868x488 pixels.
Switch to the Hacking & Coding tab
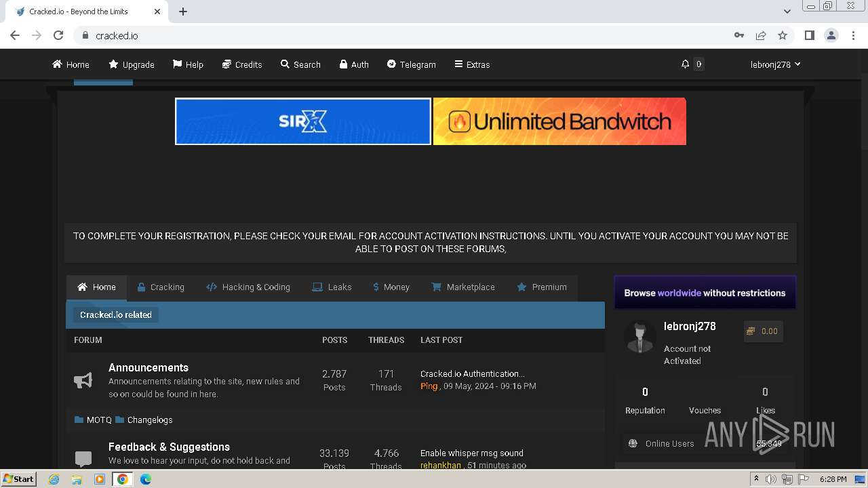(x=248, y=287)
